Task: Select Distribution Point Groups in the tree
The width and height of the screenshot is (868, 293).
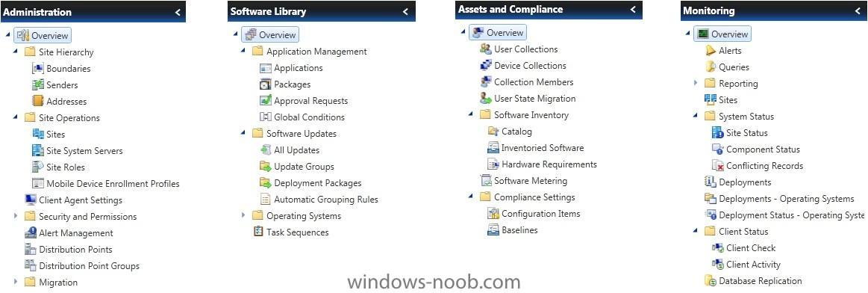Action: 89,266
